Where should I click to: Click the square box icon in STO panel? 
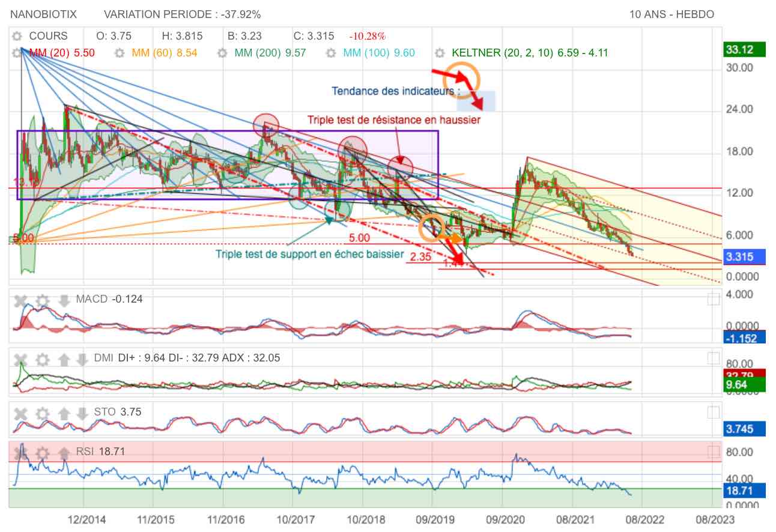pyautogui.click(x=713, y=412)
